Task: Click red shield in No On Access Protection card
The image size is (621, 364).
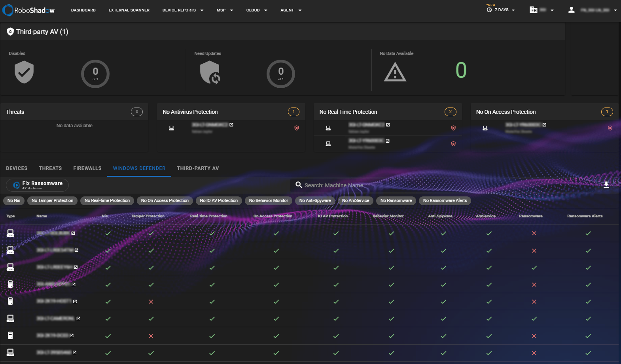Action: pos(610,128)
